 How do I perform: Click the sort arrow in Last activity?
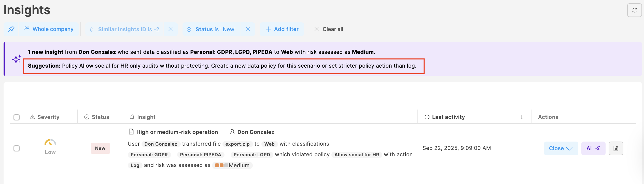click(x=522, y=117)
